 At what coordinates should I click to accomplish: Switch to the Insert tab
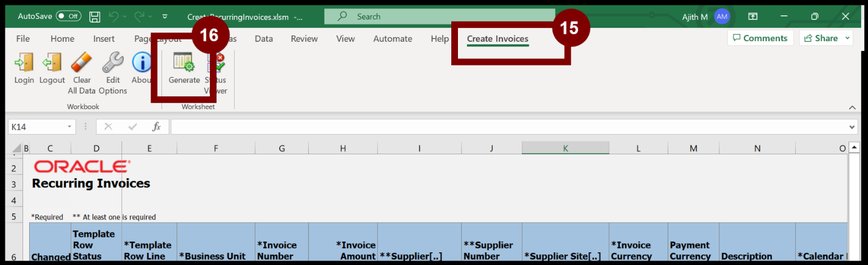[x=104, y=38]
